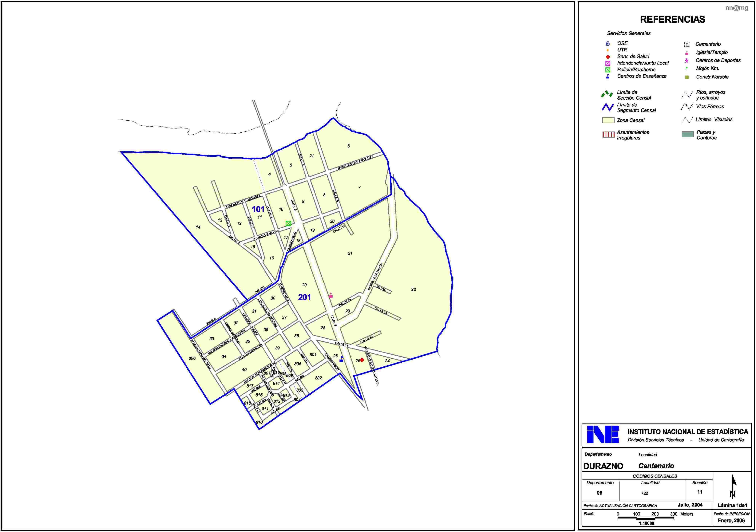756x532 pixels.
Task: Click the blue INE logo
Action: (x=603, y=435)
